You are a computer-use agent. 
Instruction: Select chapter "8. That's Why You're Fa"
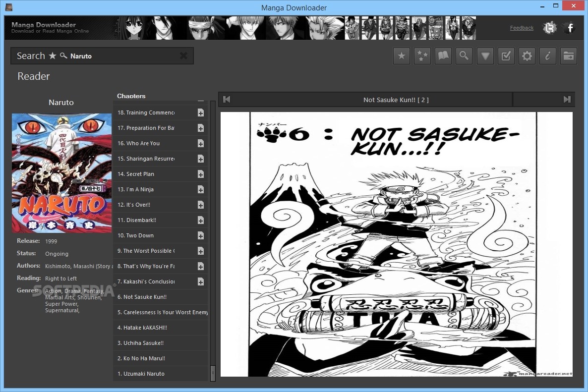coord(161,266)
